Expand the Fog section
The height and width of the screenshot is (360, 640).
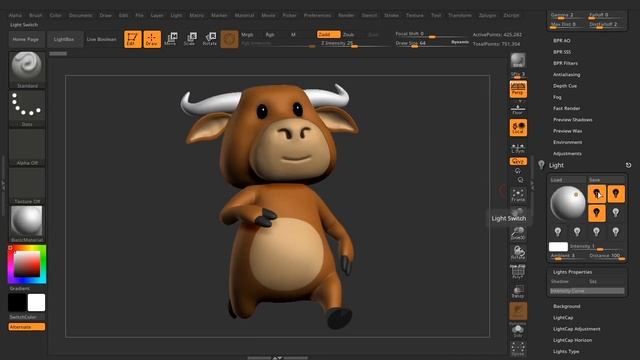(557, 97)
